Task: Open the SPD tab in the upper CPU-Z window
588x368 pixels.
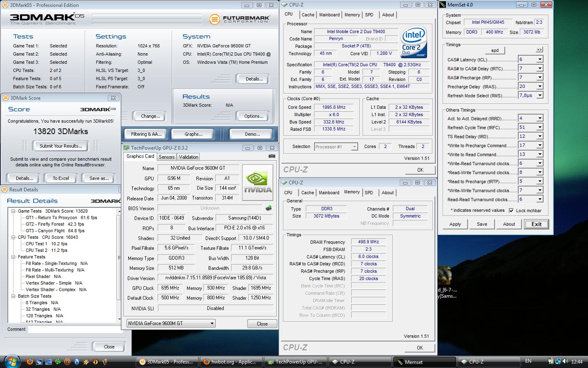Action: tap(369, 15)
